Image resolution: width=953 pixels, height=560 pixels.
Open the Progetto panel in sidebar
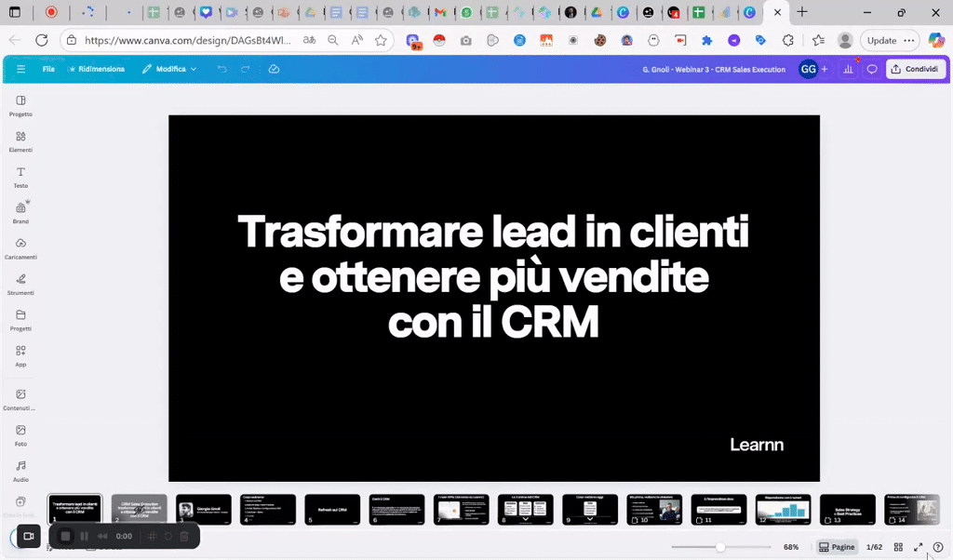(20, 106)
